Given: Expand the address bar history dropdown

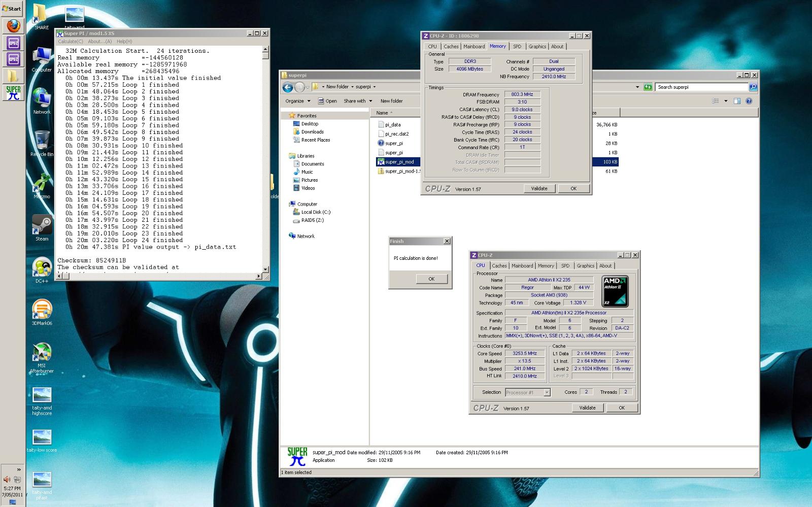Looking at the screenshot, I should (637, 87).
